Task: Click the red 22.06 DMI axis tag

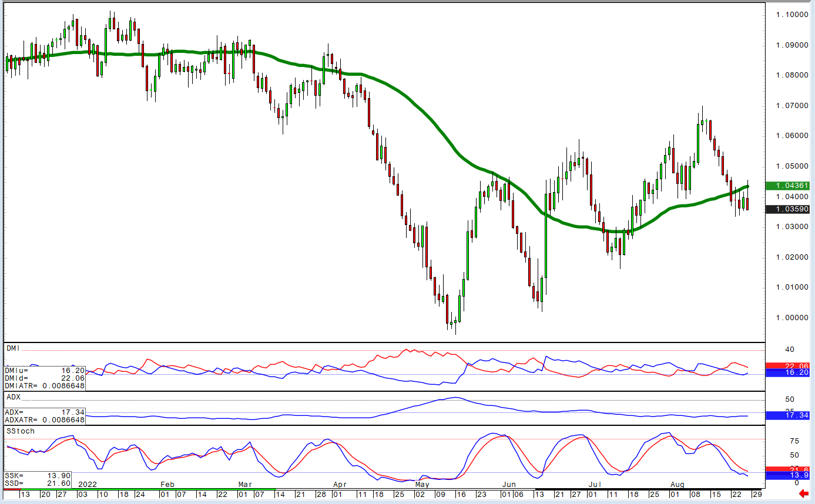Action: click(789, 365)
